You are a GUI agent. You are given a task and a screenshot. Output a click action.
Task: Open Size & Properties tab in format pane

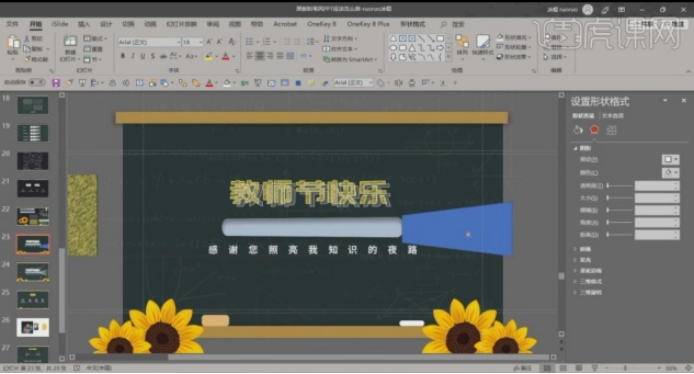point(611,130)
